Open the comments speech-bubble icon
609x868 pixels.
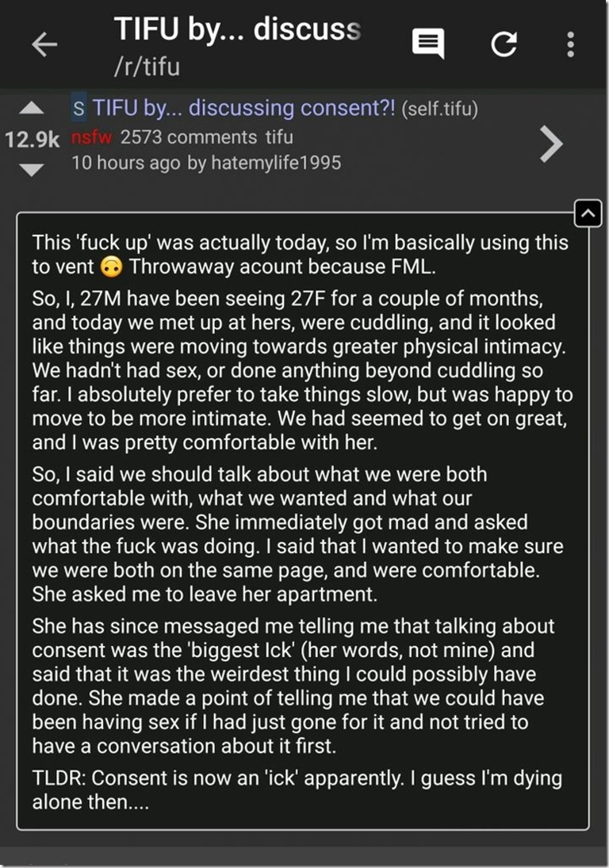(x=428, y=44)
